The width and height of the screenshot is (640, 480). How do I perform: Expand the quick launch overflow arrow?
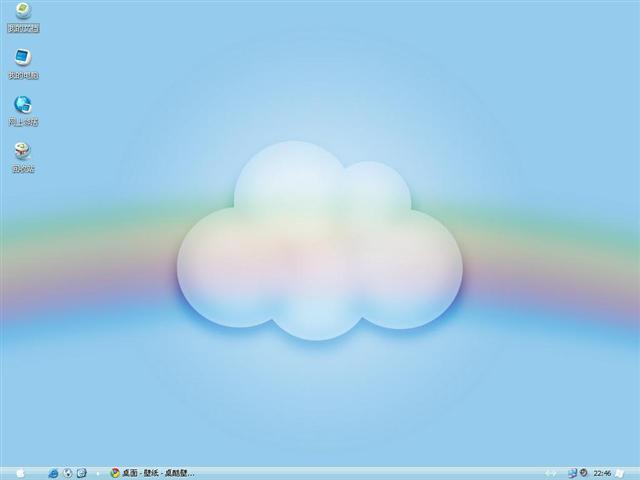[98, 473]
